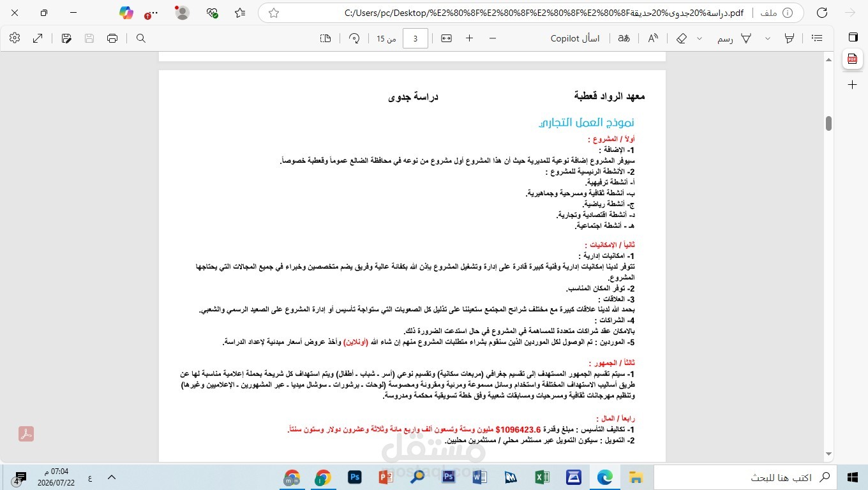Open the Windows Start menu
This screenshot has width=868, height=490.
coord(852,477)
